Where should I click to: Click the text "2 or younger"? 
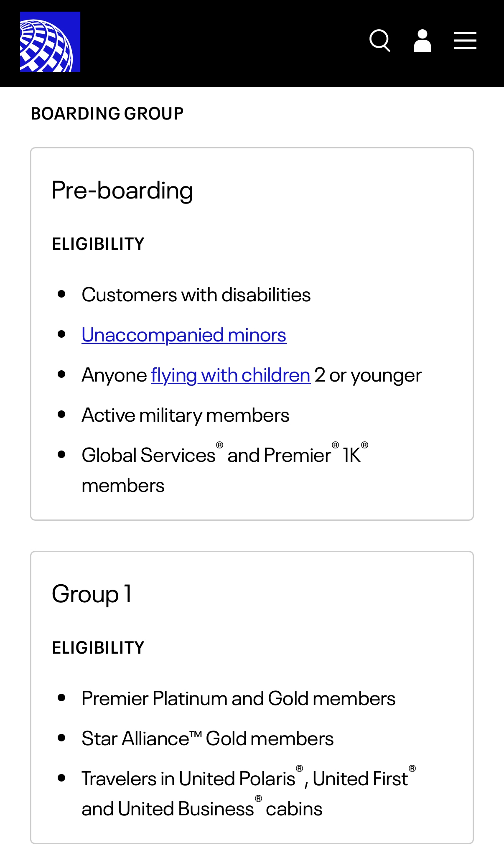[368, 375]
